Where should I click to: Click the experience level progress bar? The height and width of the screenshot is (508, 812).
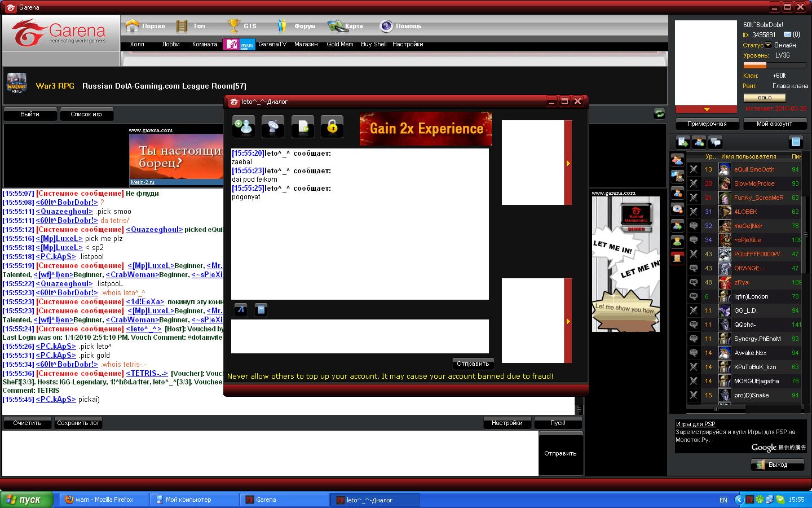[776, 65]
